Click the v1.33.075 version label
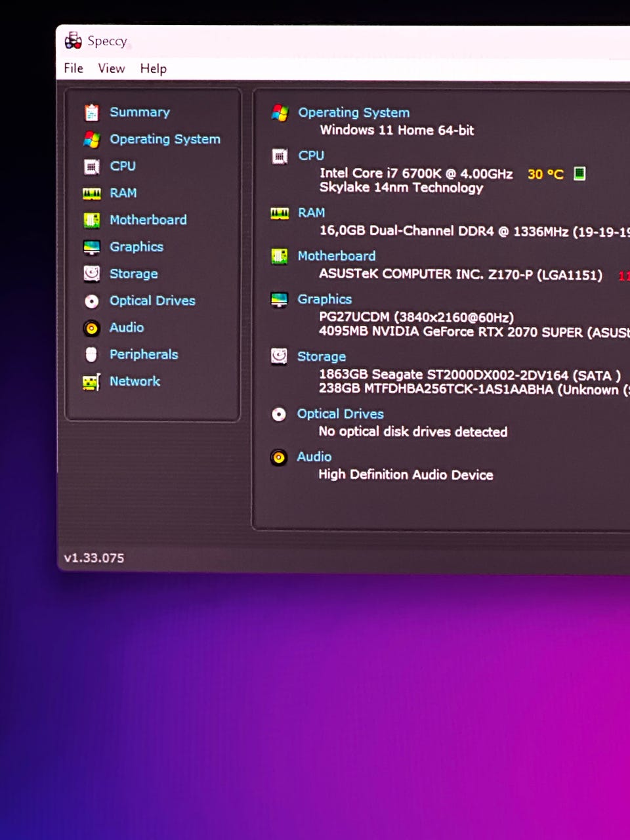 tap(94, 558)
